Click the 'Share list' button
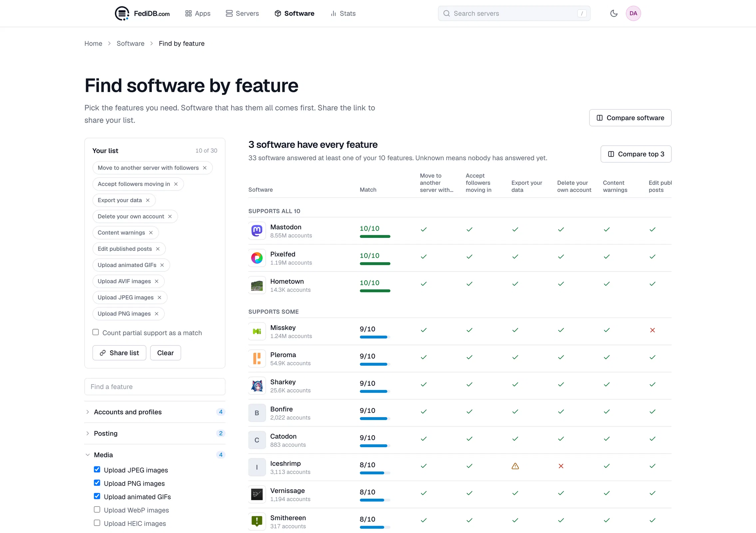 pos(119,353)
